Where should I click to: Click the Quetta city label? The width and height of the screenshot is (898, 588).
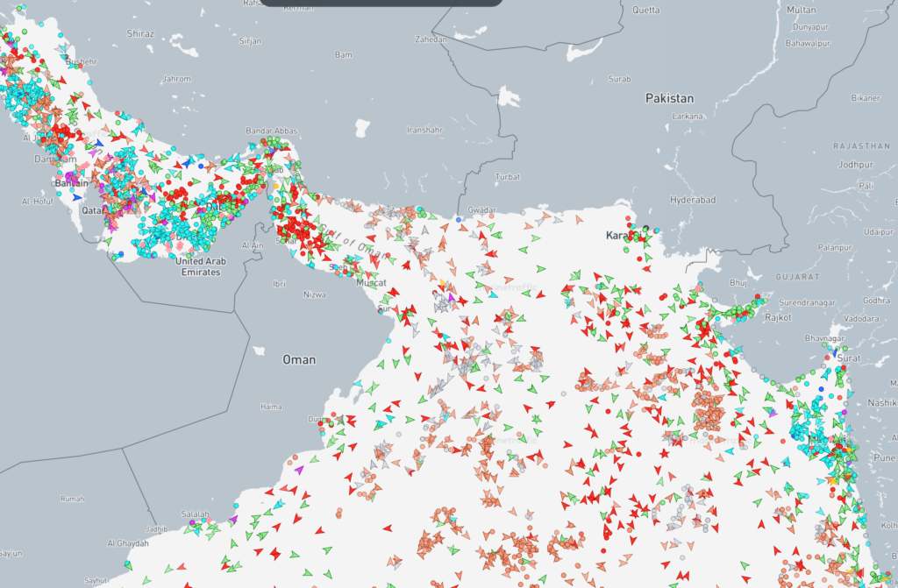[x=645, y=10]
